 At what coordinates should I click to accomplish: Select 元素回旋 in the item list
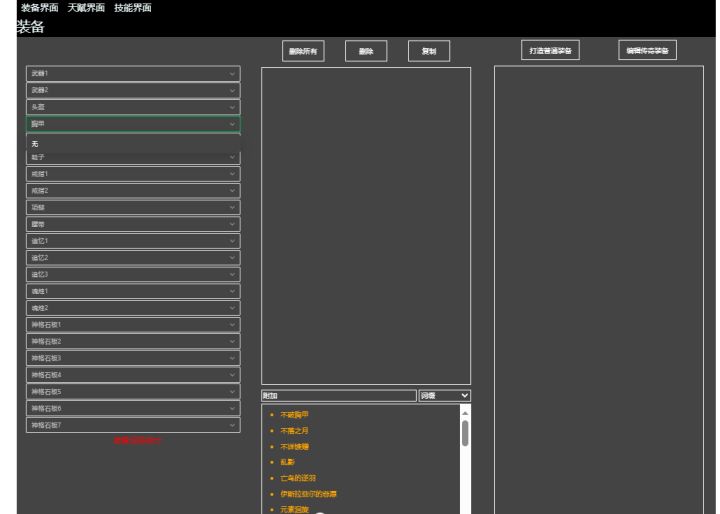294,509
